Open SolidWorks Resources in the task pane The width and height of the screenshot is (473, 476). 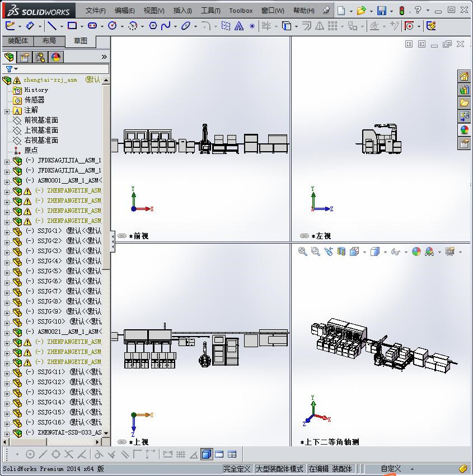pyautogui.click(x=464, y=77)
